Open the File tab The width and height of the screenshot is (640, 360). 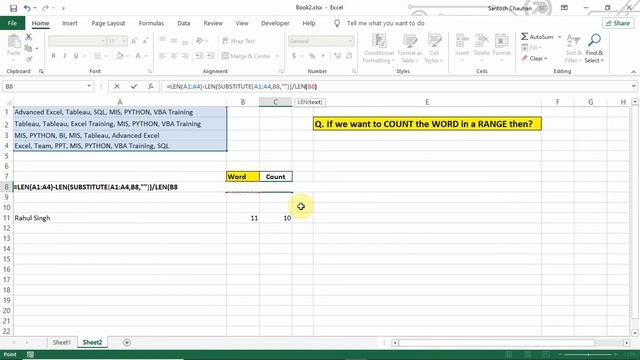click(x=12, y=23)
